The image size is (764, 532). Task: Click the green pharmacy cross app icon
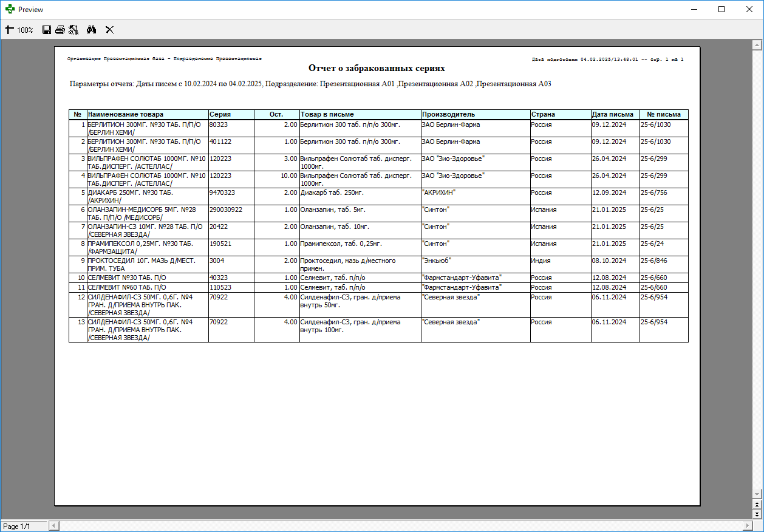coord(10,10)
